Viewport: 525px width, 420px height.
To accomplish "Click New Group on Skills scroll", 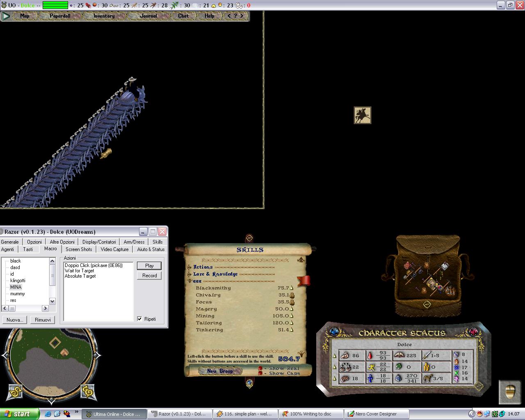I will click(x=220, y=371).
